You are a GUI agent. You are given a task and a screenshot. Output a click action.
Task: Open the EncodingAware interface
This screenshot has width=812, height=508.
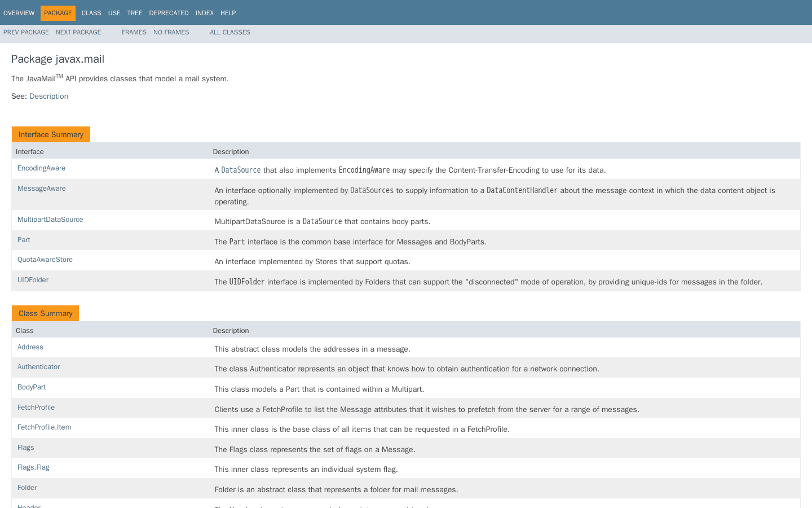pos(41,168)
